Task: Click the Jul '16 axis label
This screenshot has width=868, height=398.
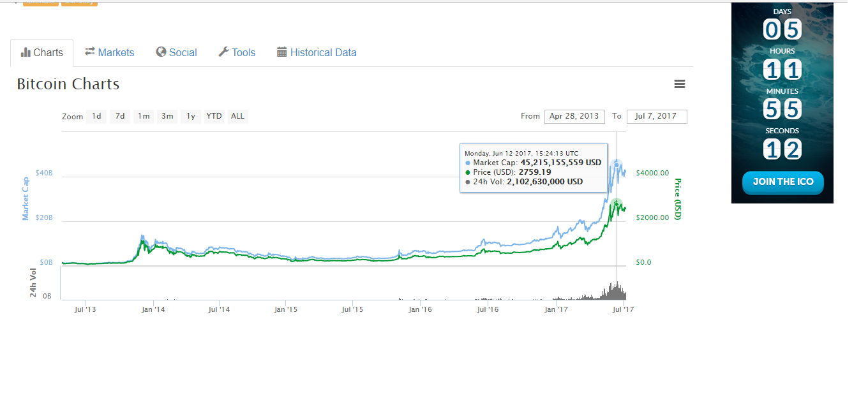Action: 488,309
